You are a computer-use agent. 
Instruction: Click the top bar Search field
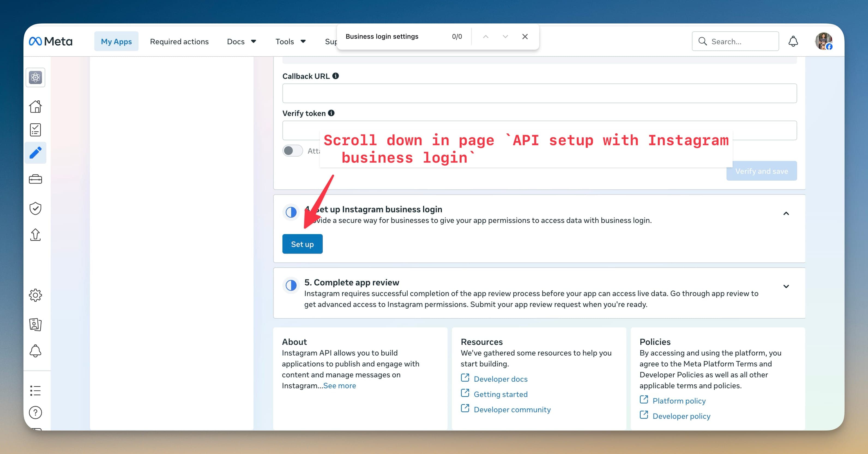pos(735,41)
